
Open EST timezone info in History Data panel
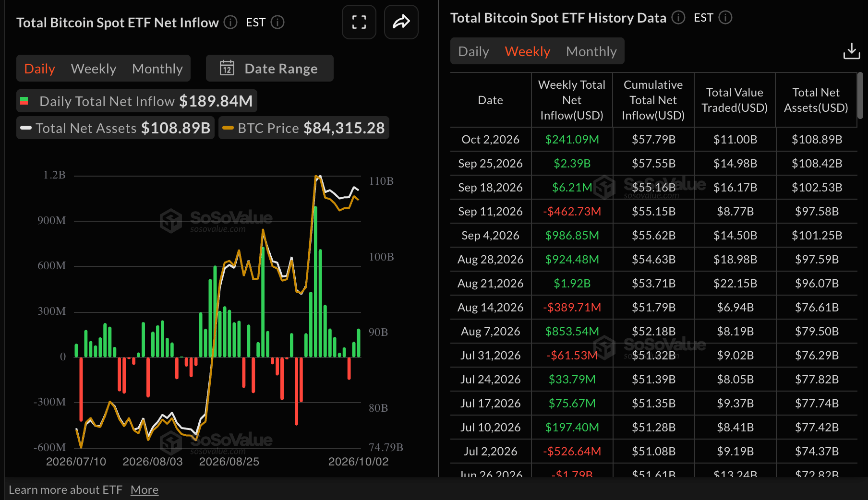[x=725, y=18]
